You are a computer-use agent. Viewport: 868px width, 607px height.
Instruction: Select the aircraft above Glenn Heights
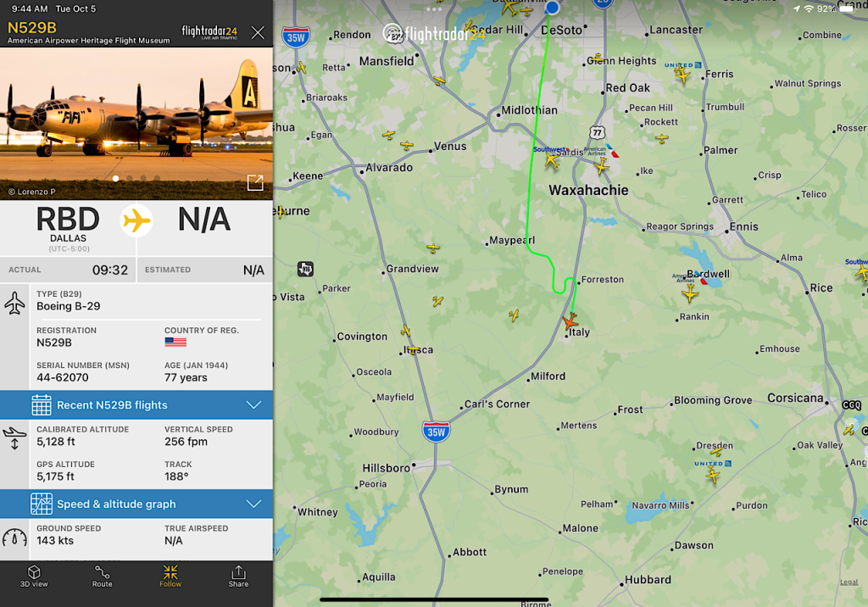tap(598, 58)
